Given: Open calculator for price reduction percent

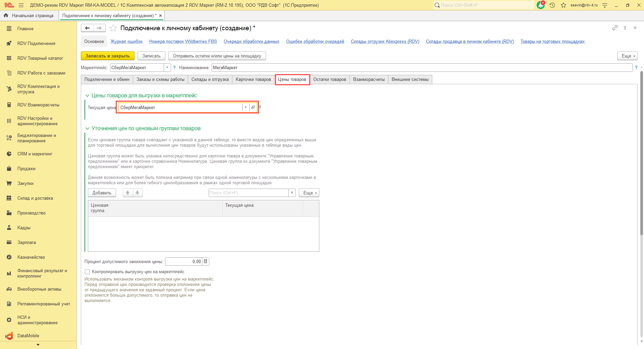Looking at the screenshot, I should (206, 262).
